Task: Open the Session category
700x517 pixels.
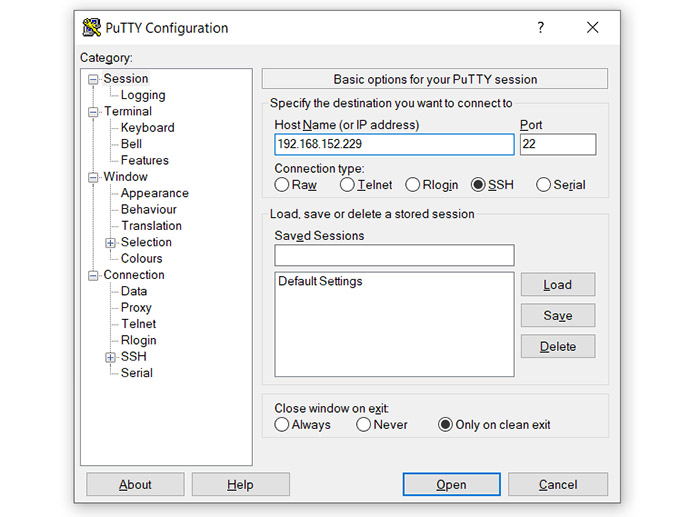Action: click(x=126, y=79)
